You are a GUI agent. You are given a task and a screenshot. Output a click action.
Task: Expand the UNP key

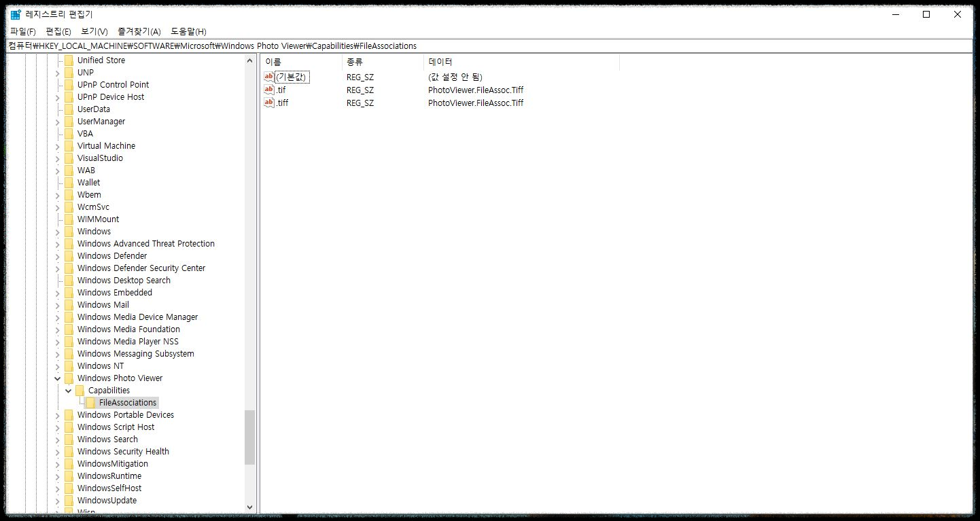[x=58, y=73]
